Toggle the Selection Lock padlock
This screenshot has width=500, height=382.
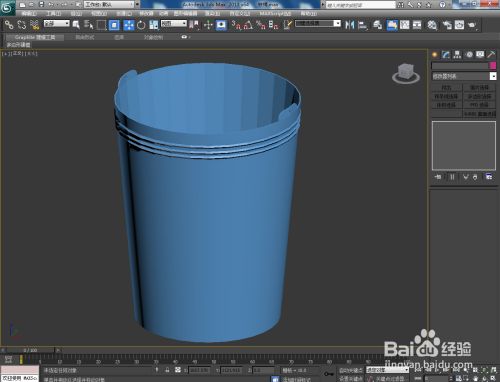(x=167, y=370)
